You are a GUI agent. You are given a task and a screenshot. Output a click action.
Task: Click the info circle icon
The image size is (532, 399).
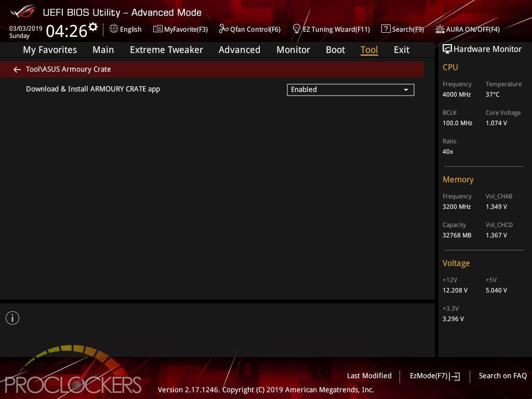pos(12,318)
